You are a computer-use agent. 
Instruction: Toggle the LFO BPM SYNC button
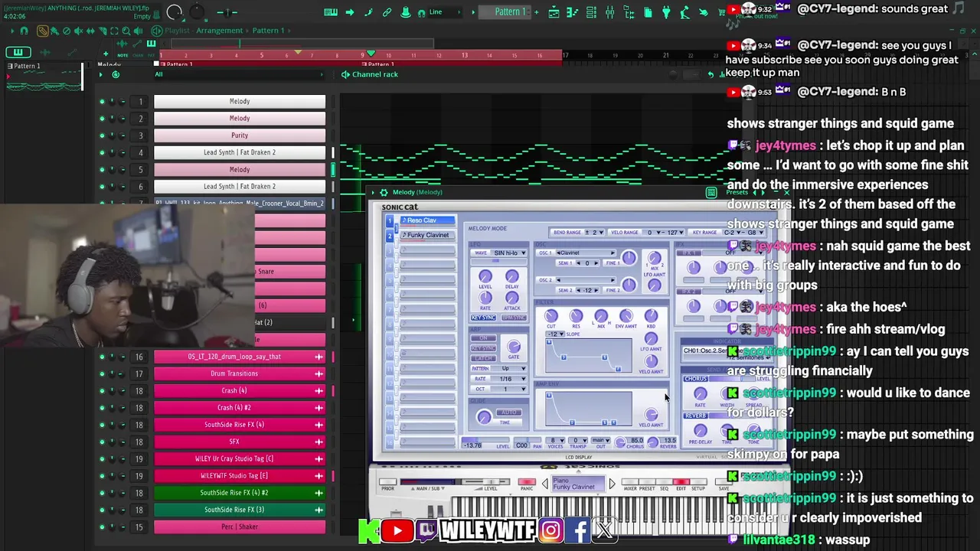[514, 318]
